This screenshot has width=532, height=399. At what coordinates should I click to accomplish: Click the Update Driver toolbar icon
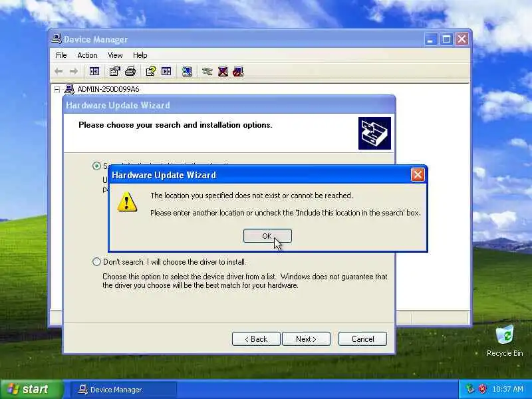[x=207, y=71]
